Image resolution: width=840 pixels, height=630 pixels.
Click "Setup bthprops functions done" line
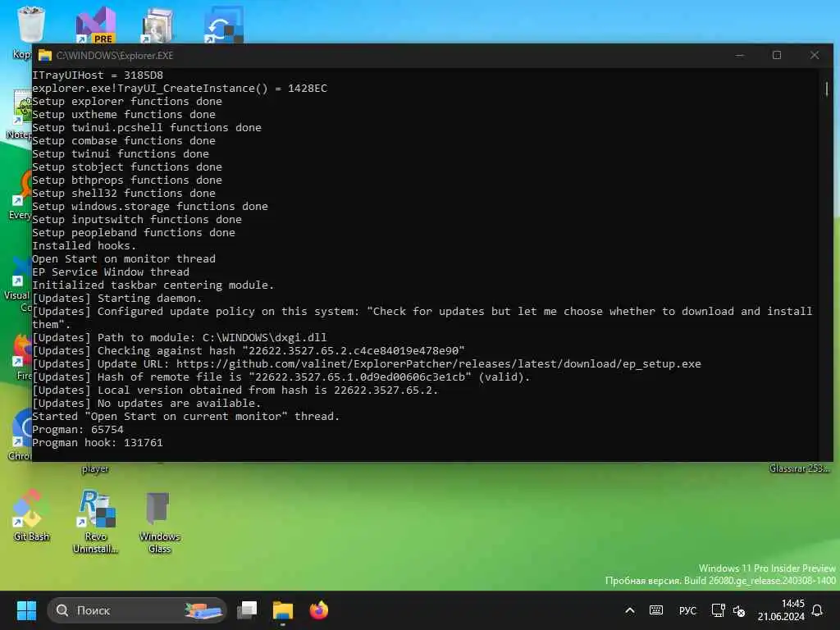coord(127,180)
